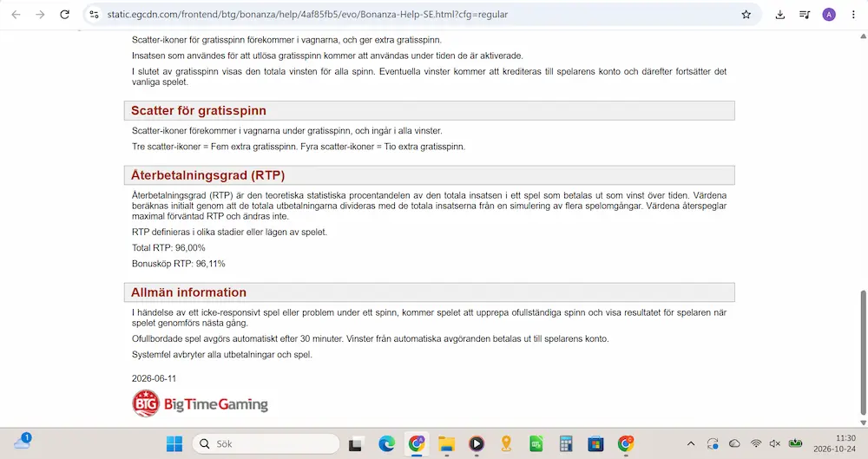Image resolution: width=868 pixels, height=459 pixels.
Task: Reload the Bonanza help page
Action: pos(65,15)
